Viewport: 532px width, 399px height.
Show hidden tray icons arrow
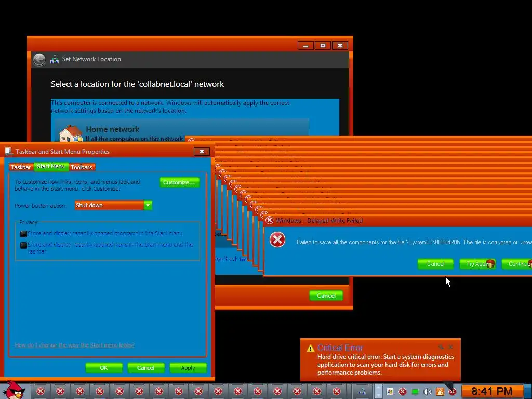click(x=378, y=392)
